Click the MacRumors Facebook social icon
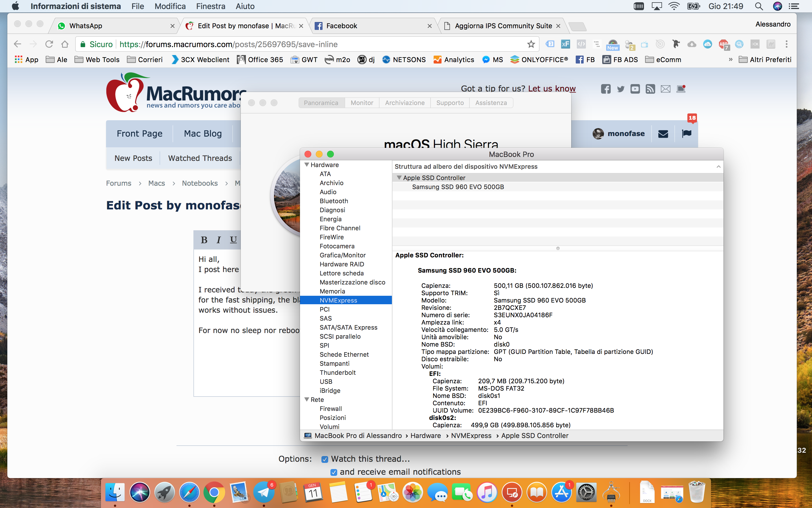The height and width of the screenshot is (508, 812). (606, 89)
